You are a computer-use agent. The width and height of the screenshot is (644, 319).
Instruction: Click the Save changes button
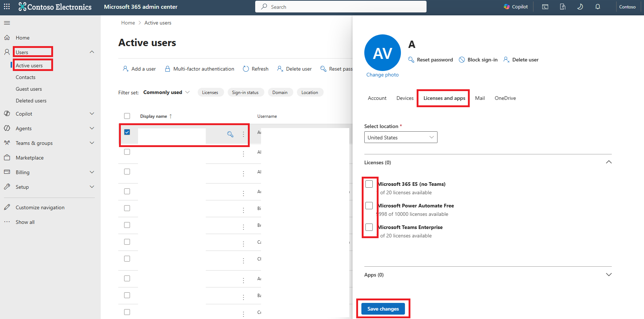click(383, 309)
